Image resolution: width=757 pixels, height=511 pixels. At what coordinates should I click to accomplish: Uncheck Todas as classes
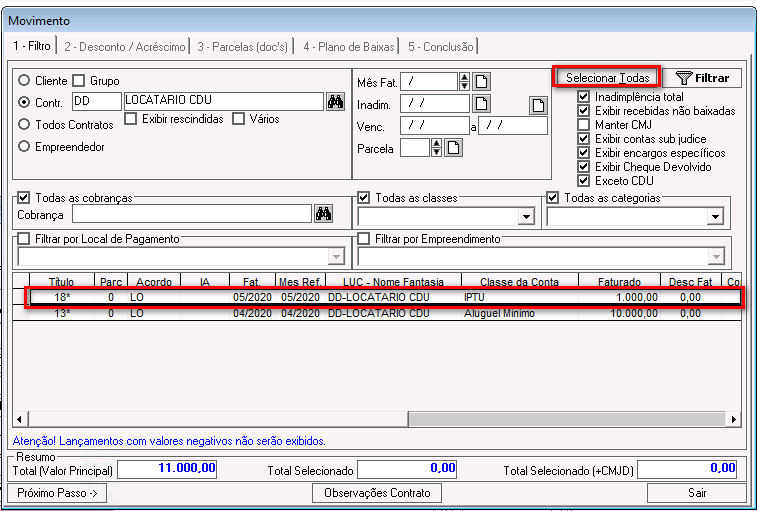pos(364,198)
